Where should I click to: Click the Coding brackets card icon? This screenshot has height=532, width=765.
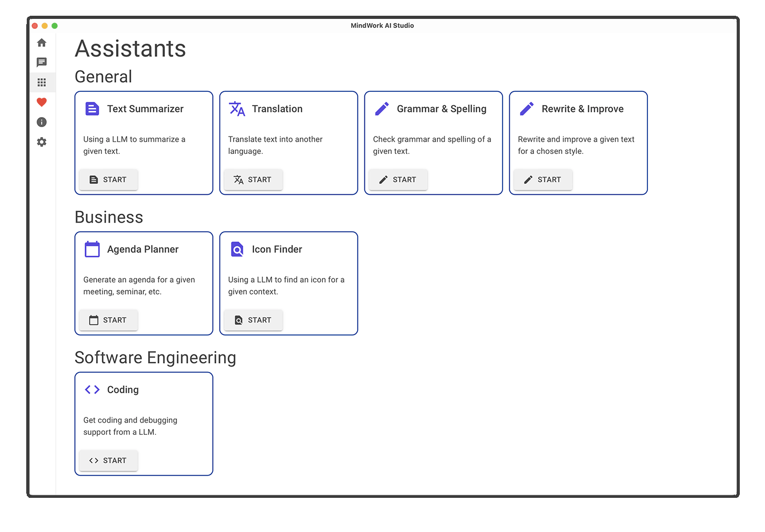click(92, 390)
